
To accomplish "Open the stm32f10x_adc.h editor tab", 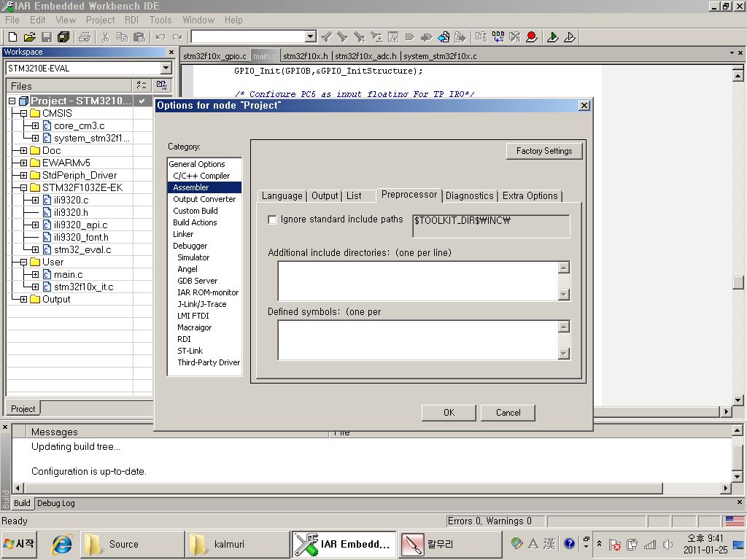I will (366, 56).
